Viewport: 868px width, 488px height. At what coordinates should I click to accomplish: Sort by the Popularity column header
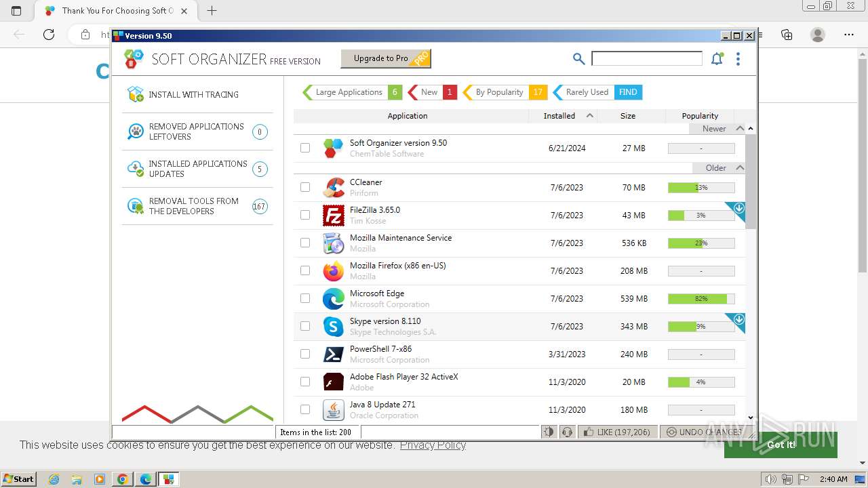point(700,116)
